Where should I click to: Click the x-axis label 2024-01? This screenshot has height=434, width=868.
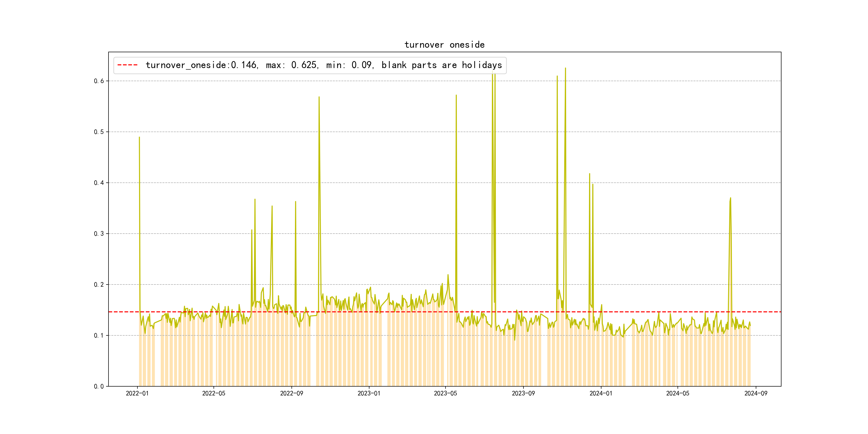pyautogui.click(x=601, y=393)
